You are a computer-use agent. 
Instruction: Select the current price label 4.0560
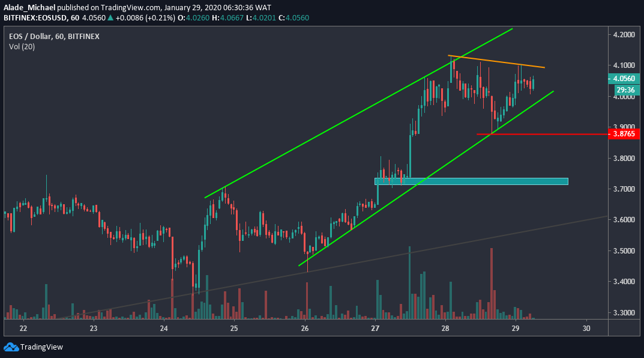pos(624,78)
